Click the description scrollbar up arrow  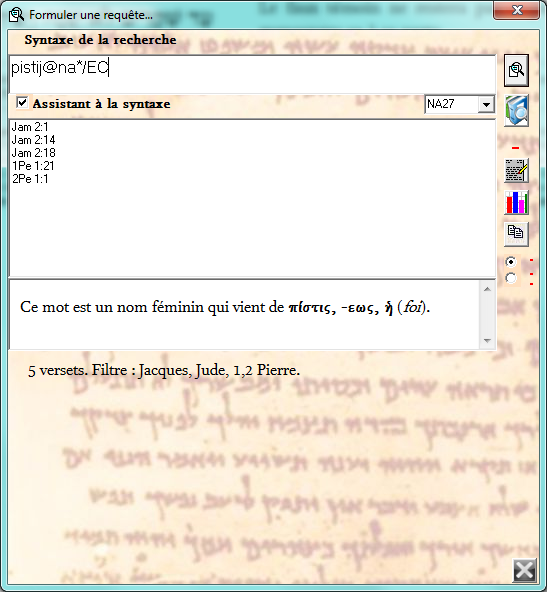pyautogui.click(x=487, y=289)
